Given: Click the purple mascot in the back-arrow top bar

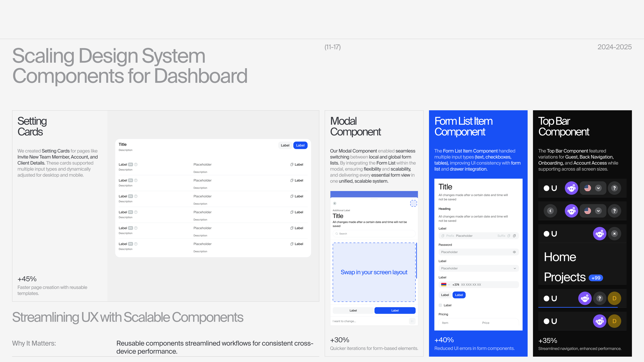Looking at the screenshot, I should click(x=571, y=211).
